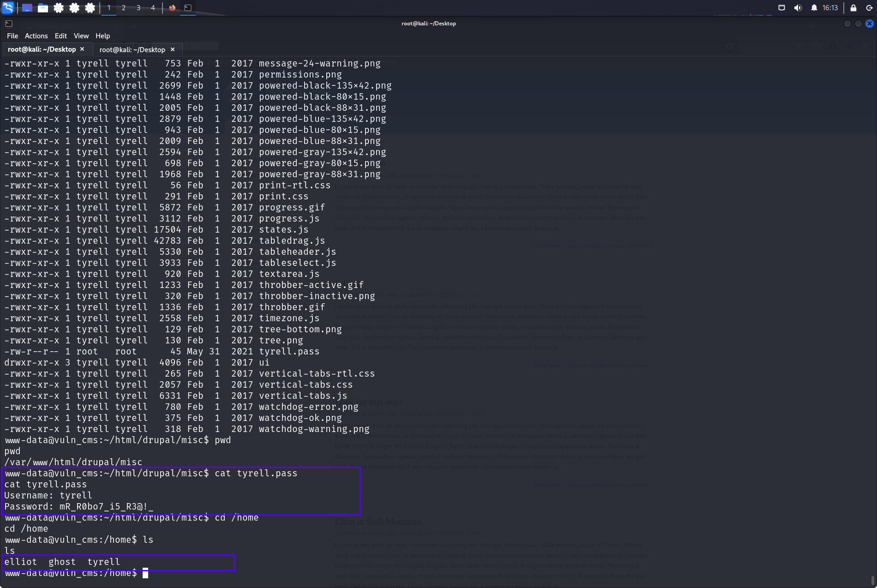
Task: Click powered-black-135×42.png filename
Action: tap(325, 86)
